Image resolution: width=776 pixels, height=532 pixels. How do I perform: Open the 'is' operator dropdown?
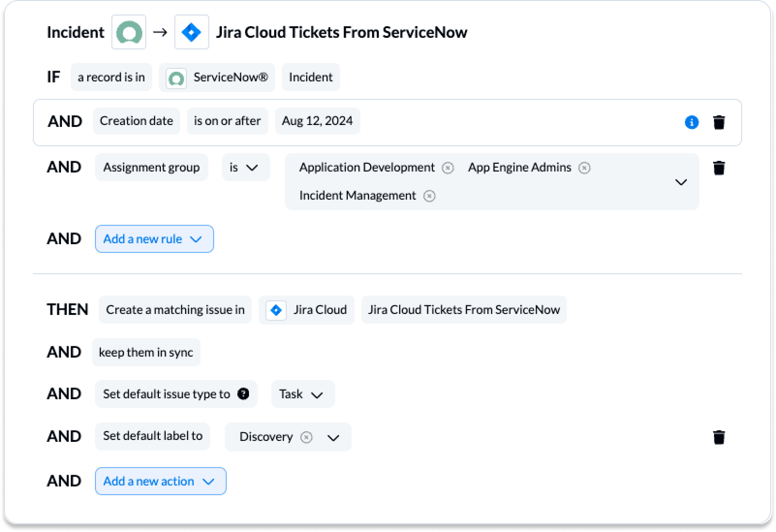[246, 167]
